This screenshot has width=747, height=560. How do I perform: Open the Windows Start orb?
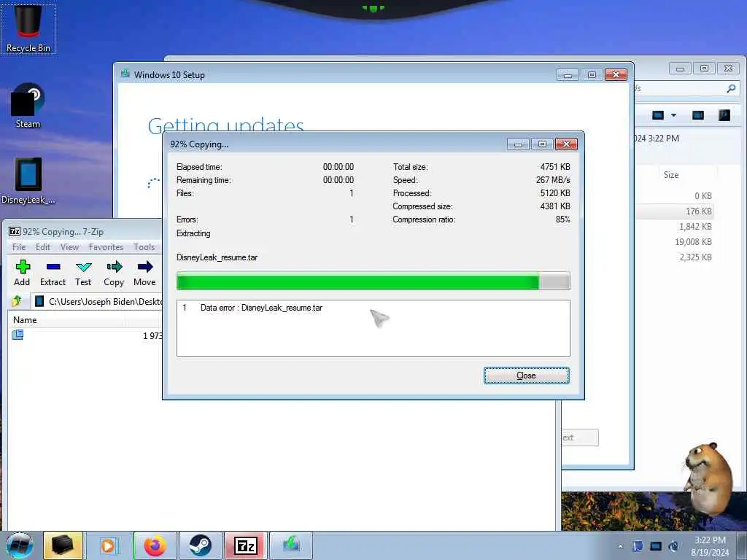coord(19,545)
